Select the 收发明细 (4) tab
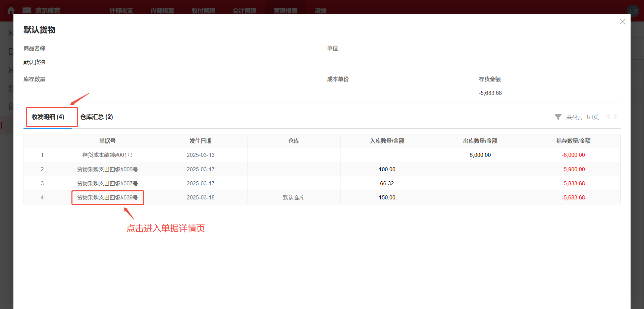The height and width of the screenshot is (309, 644). [x=48, y=117]
